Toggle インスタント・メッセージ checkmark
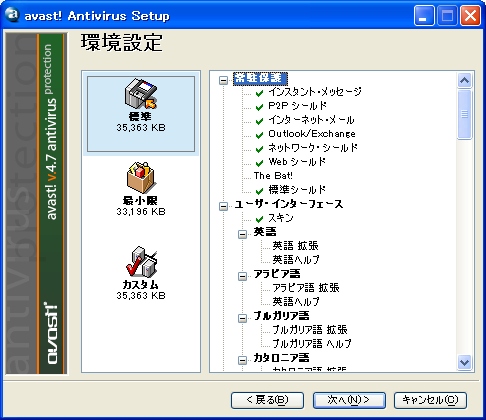 click(259, 93)
